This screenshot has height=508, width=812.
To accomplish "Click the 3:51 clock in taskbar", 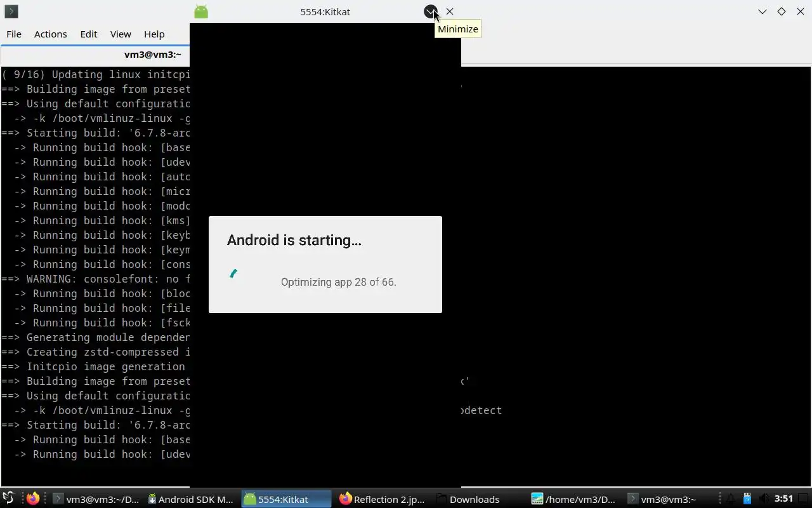I will pyautogui.click(x=783, y=499).
